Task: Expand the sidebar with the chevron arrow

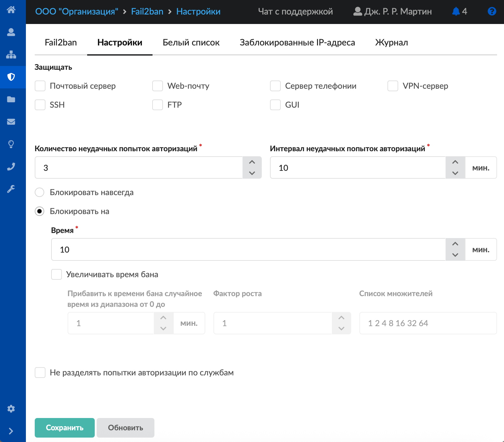Action: click(11, 431)
